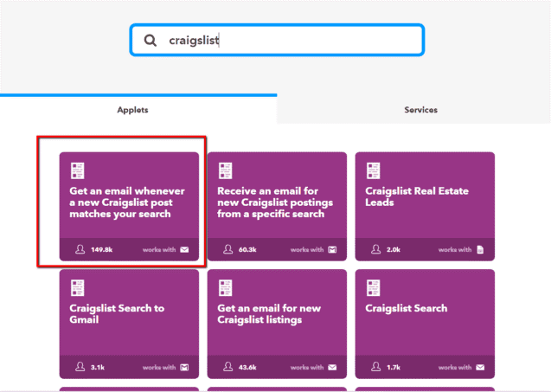Open 'Receive an email for new Craigslist postings' applet
This screenshot has height=392, width=551.
point(277,206)
